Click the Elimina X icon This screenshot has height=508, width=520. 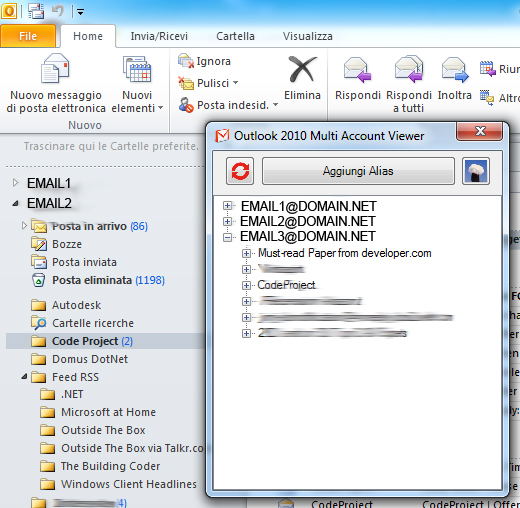pos(302,69)
